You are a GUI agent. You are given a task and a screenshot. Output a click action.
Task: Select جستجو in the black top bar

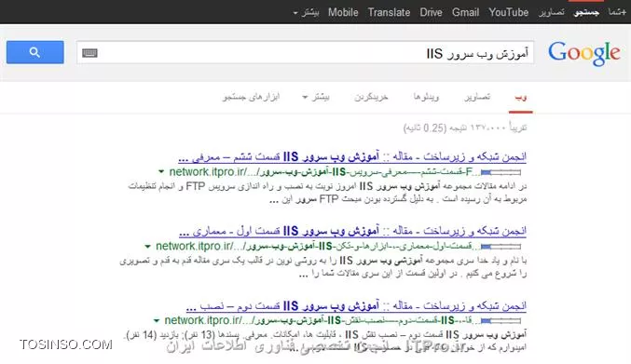click(586, 12)
